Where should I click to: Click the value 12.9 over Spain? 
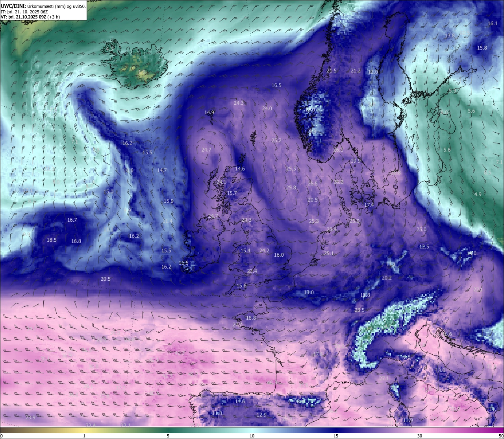click(261, 415)
